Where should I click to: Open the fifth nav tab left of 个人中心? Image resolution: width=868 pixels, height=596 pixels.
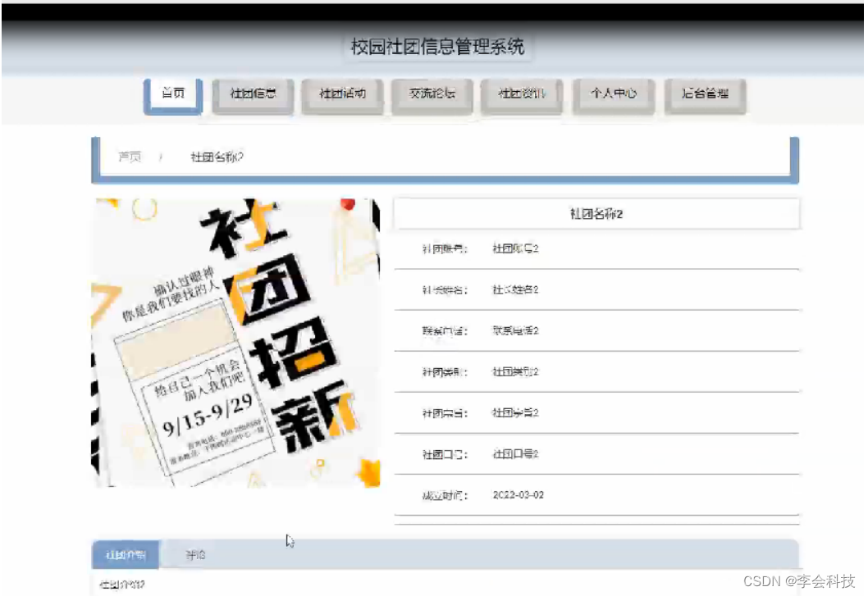[522, 96]
